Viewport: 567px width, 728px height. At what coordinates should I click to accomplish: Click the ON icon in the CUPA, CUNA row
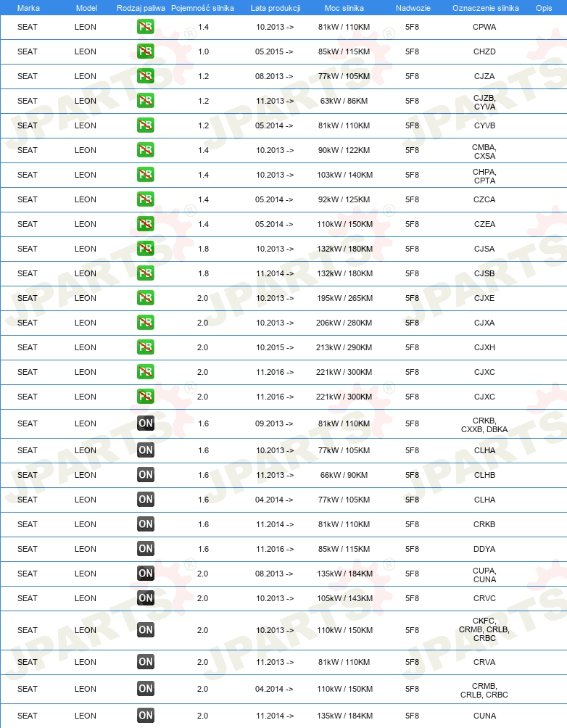point(145,573)
